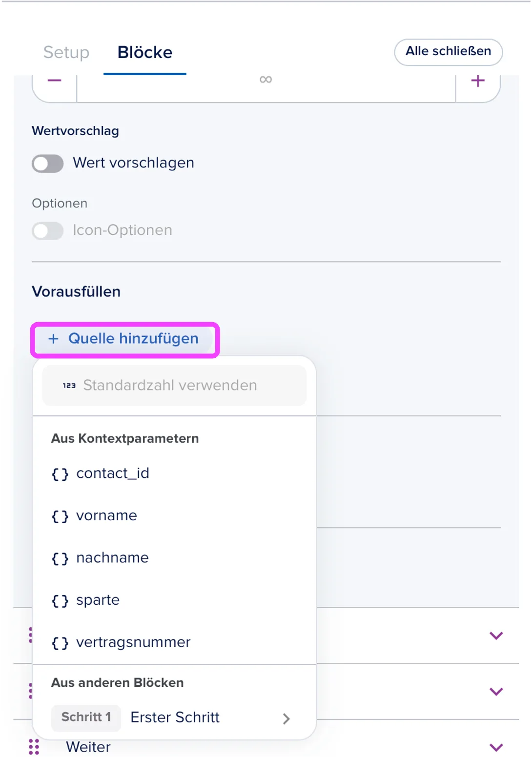Expand the block above Weiter
Image resolution: width=532 pixels, height=758 pixels.
click(496, 691)
